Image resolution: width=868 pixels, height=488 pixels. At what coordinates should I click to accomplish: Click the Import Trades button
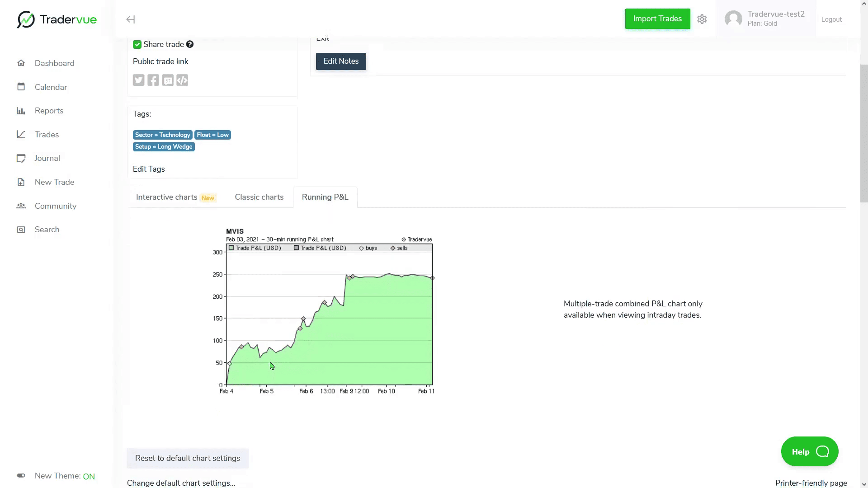pyautogui.click(x=657, y=19)
